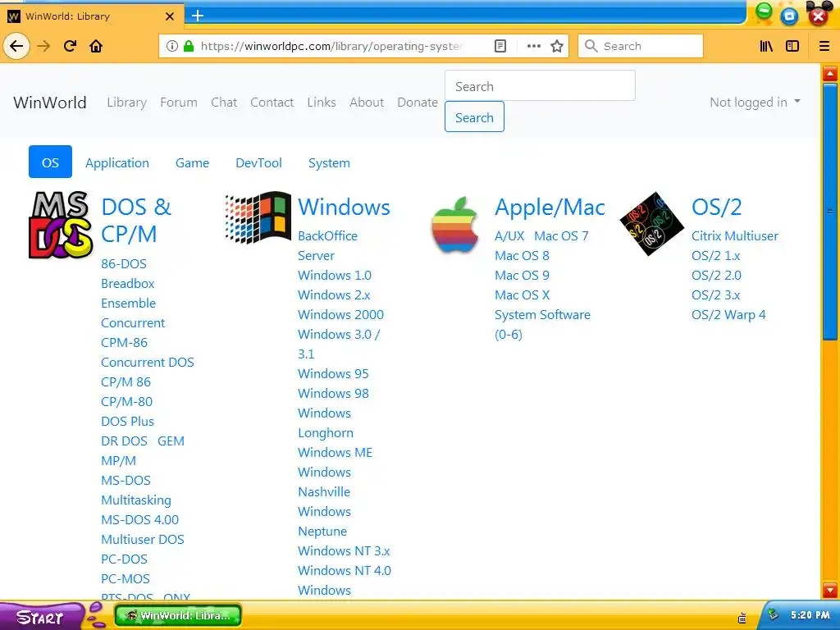The height and width of the screenshot is (630, 840).
Task: Click the MS-DOS logo image
Action: (61, 225)
